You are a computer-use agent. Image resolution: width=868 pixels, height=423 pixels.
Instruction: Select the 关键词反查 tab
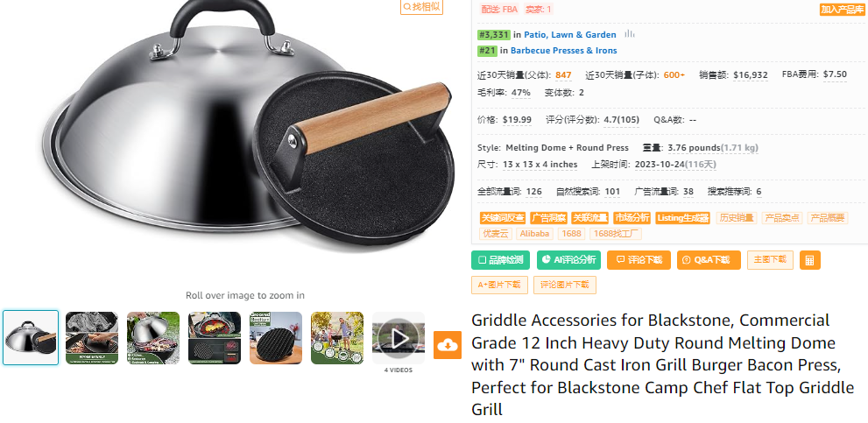coord(503,217)
